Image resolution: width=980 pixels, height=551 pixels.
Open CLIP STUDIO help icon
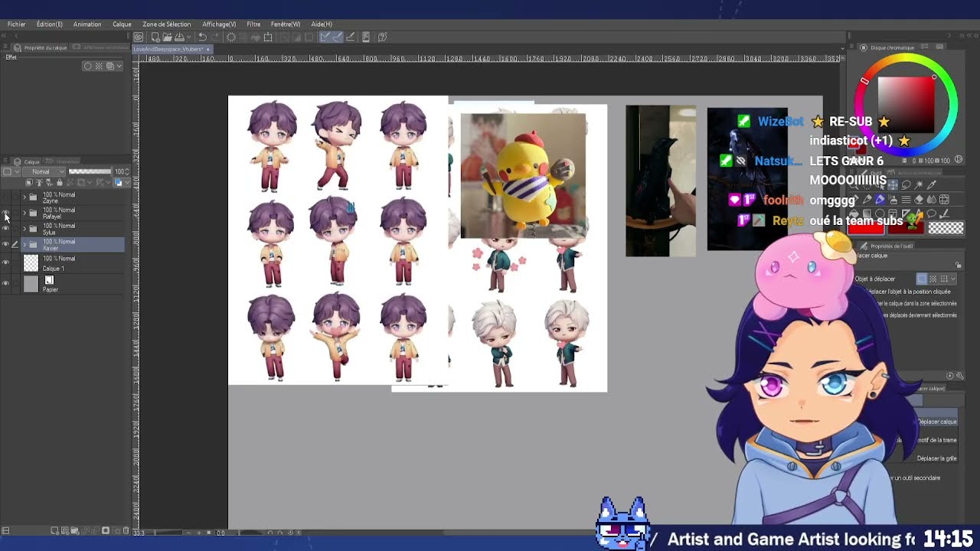383,37
